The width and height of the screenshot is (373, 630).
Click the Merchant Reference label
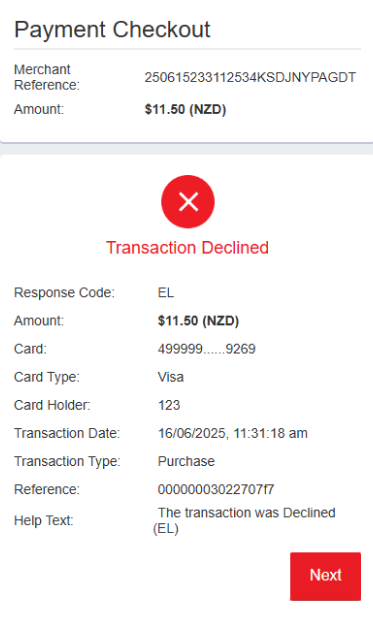pyautogui.click(x=47, y=77)
